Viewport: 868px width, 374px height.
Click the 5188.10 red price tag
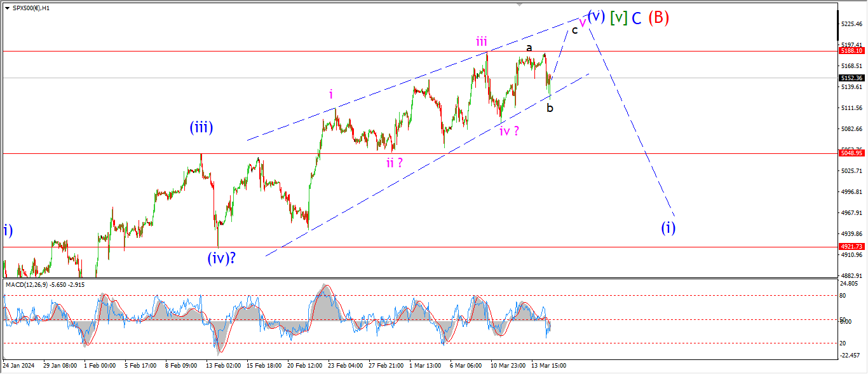[x=851, y=51]
